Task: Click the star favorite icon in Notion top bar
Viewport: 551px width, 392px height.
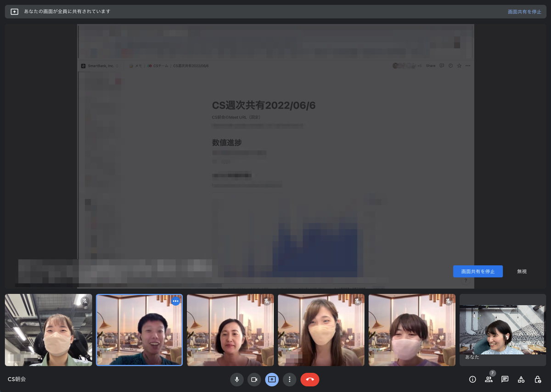Action: pyautogui.click(x=459, y=66)
